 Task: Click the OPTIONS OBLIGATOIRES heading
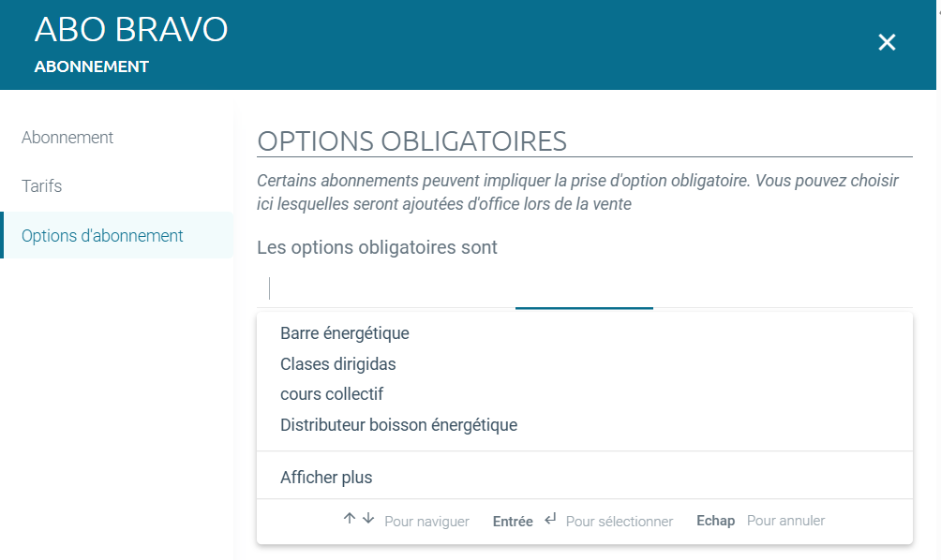tap(411, 141)
